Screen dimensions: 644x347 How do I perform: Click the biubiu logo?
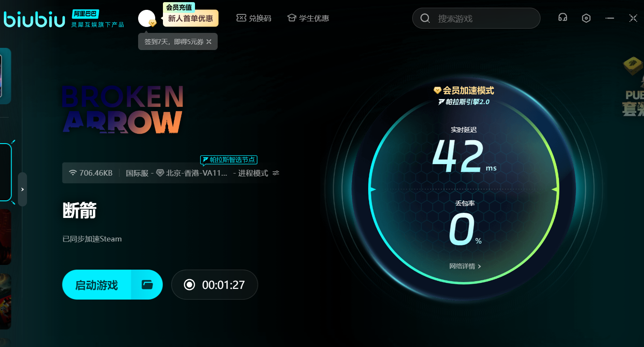34,19
